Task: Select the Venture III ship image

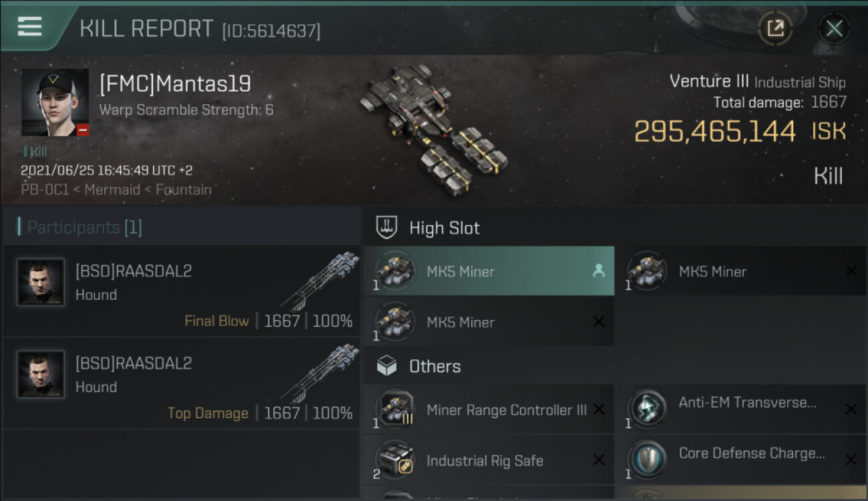Action: pos(433,127)
